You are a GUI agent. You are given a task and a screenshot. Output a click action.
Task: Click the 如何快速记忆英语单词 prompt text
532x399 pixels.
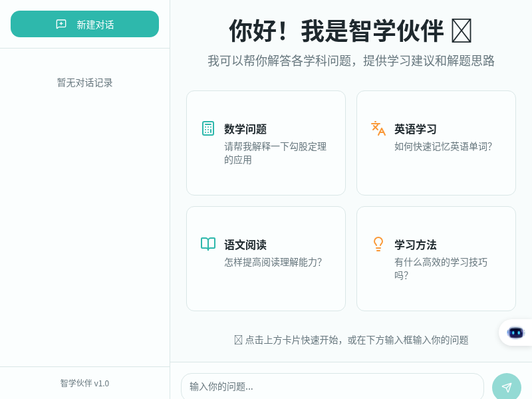tap(443, 146)
